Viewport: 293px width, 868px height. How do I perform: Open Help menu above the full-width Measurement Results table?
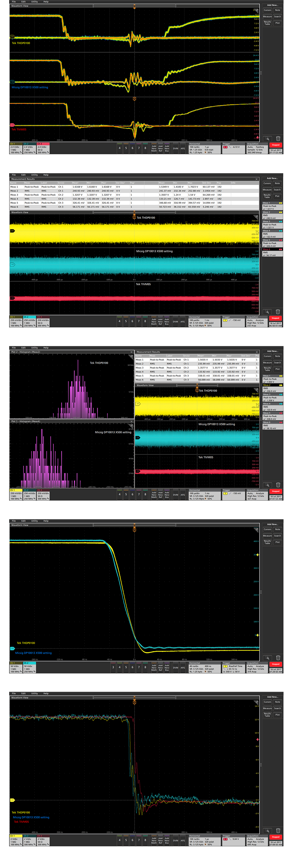(x=46, y=174)
